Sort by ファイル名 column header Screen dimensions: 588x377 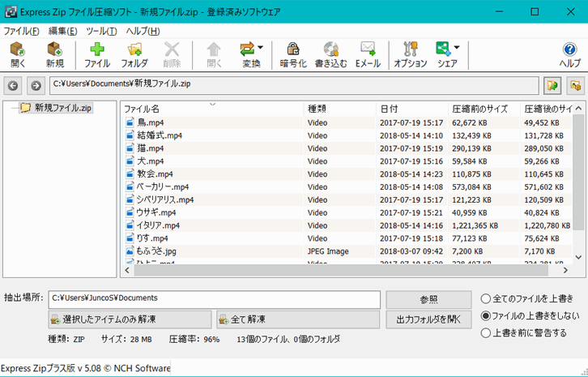pos(212,109)
